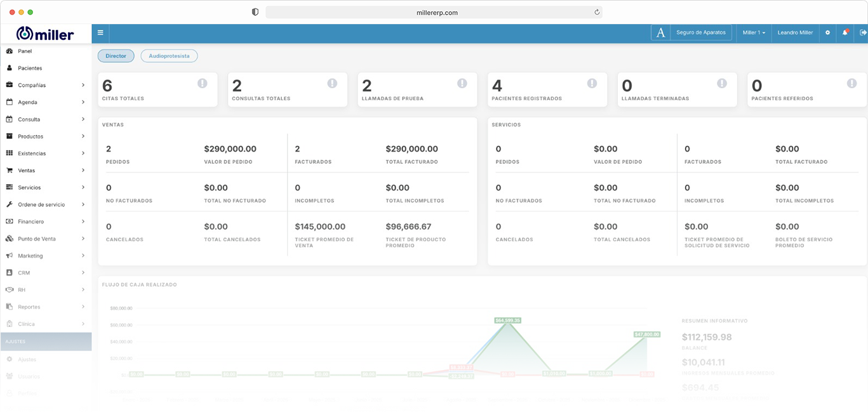868x412 pixels.
Task: Click the Ventas shopping cart icon
Action: (x=10, y=170)
